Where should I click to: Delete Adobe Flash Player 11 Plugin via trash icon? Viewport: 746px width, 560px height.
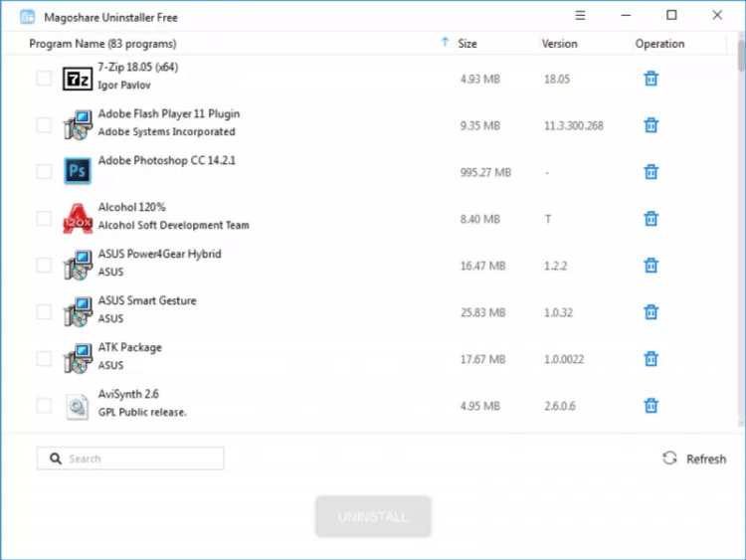(x=651, y=125)
